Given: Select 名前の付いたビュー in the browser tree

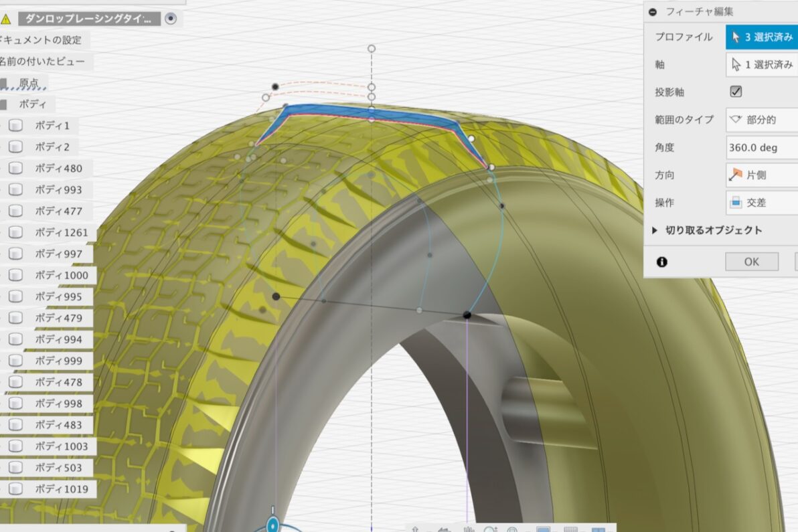Looking at the screenshot, I should point(43,62).
